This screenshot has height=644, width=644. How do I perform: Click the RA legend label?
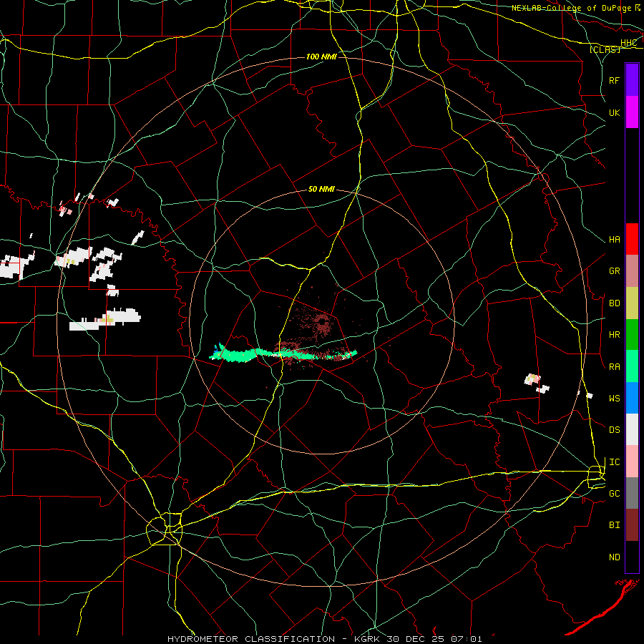tap(614, 366)
